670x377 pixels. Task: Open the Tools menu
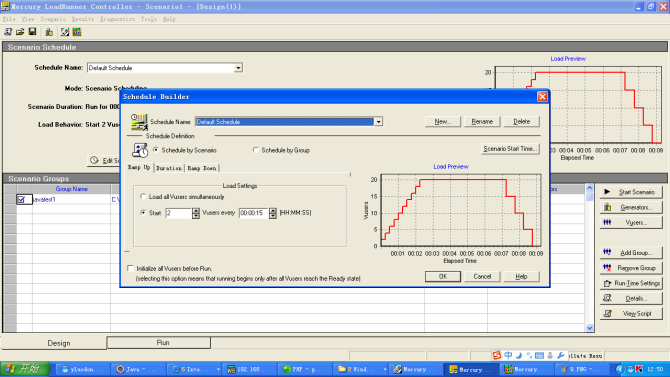tap(149, 19)
